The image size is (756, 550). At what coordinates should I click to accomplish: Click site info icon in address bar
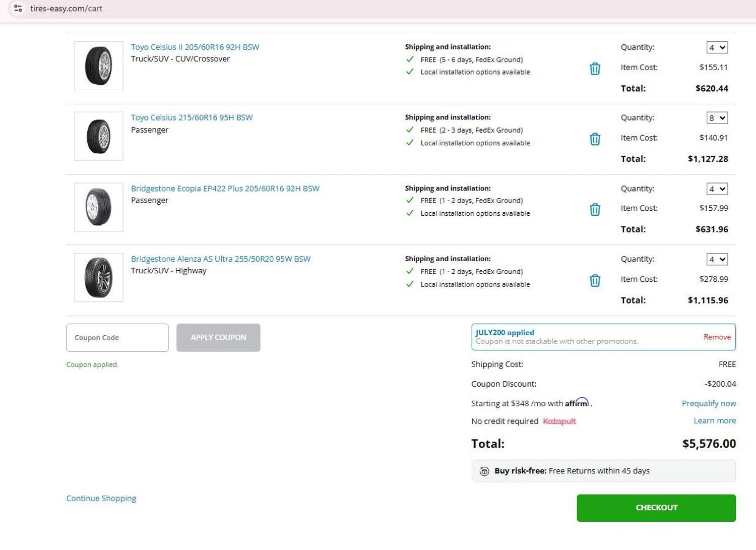[18, 9]
